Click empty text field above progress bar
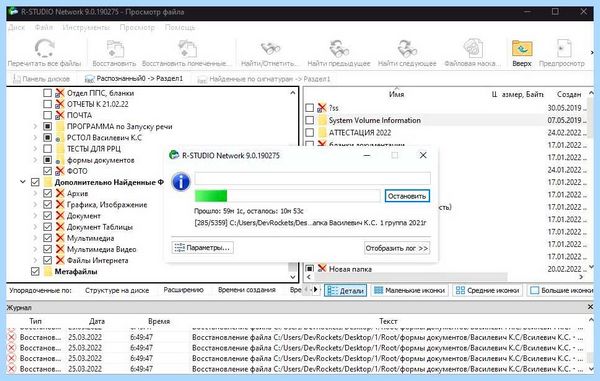The width and height of the screenshot is (600, 381). (312, 178)
